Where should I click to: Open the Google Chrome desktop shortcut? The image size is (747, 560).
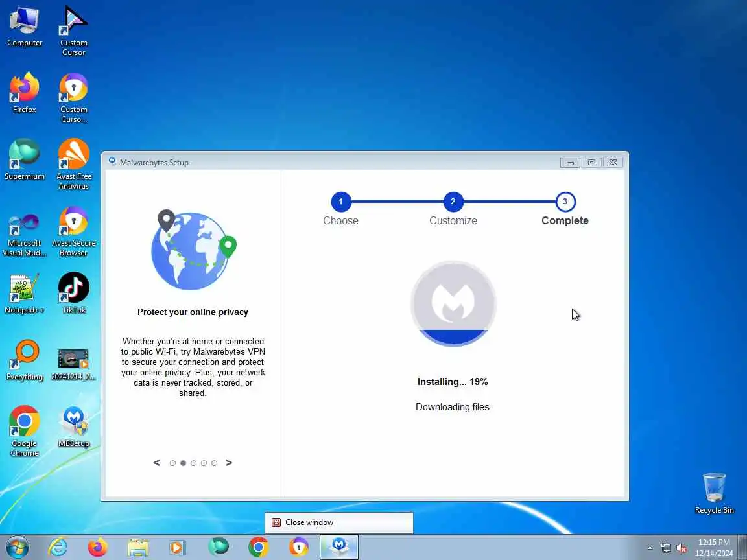24,432
